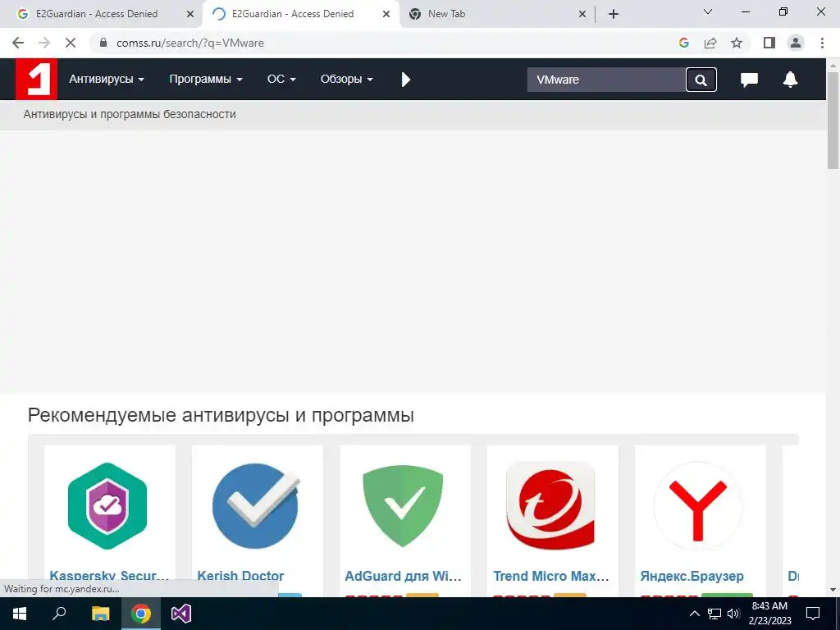Open AdGuard green shield icon
This screenshot has width=840, height=630.
tap(403, 505)
